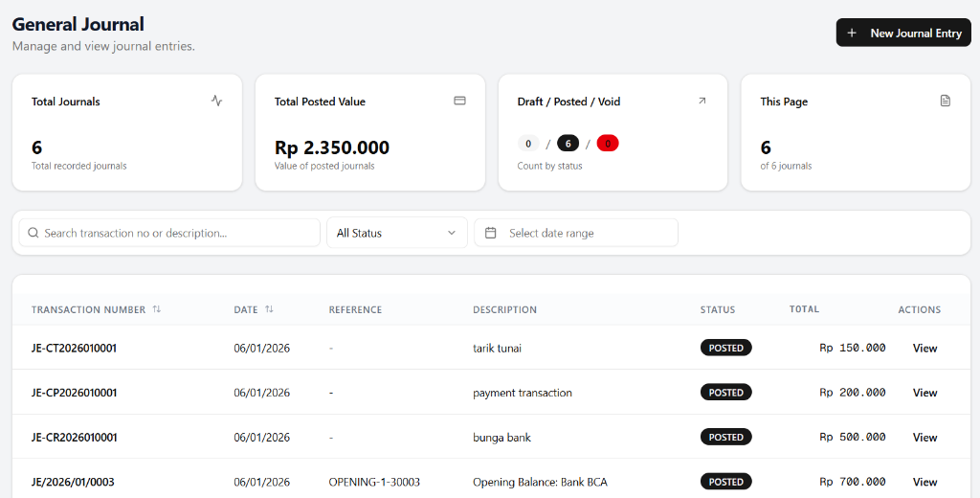Click the activity pulse icon in Total Journals
Image resolution: width=980 pixels, height=498 pixels.
[x=216, y=101]
